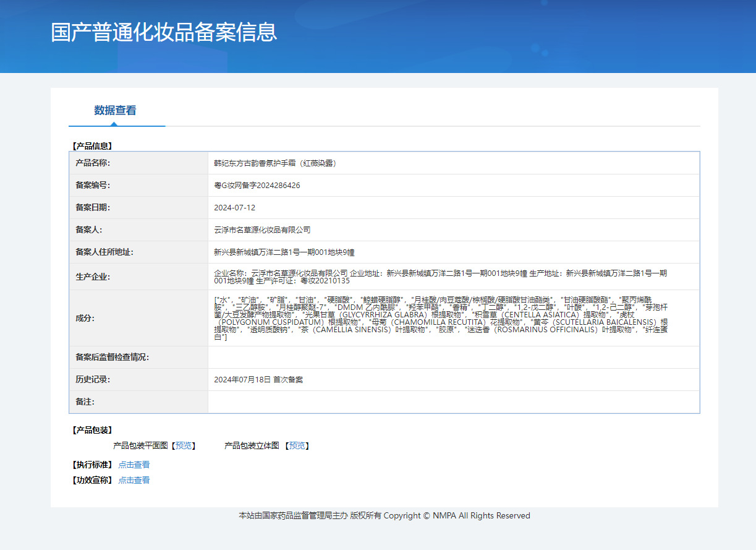756x550 pixels.
Task: Click the ingredients list in 成分 row
Action: [440, 318]
